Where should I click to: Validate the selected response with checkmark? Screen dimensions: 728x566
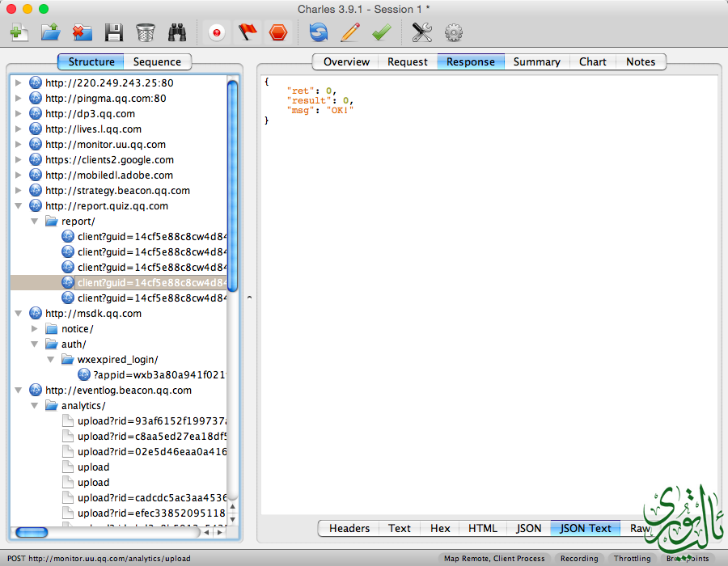(x=381, y=32)
